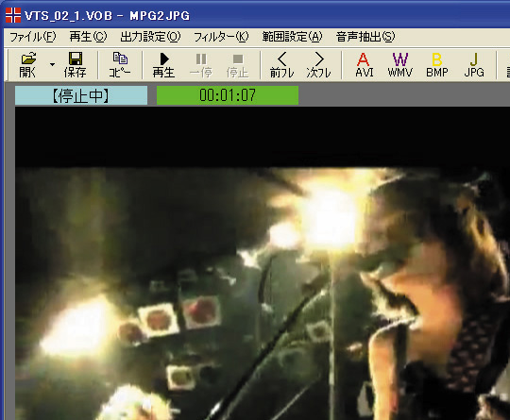
Task: Open a file with the 開く folder icon
Action: click(28, 65)
